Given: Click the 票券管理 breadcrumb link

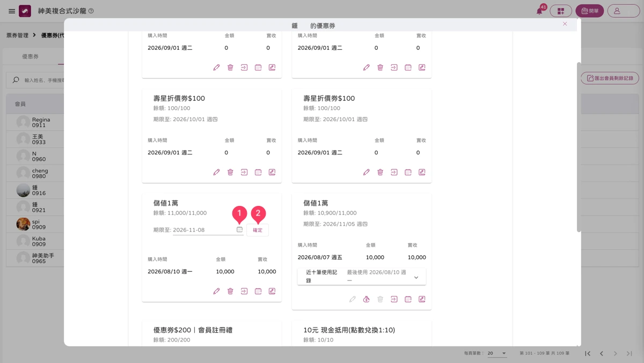Looking at the screenshot, I should 17,35.
